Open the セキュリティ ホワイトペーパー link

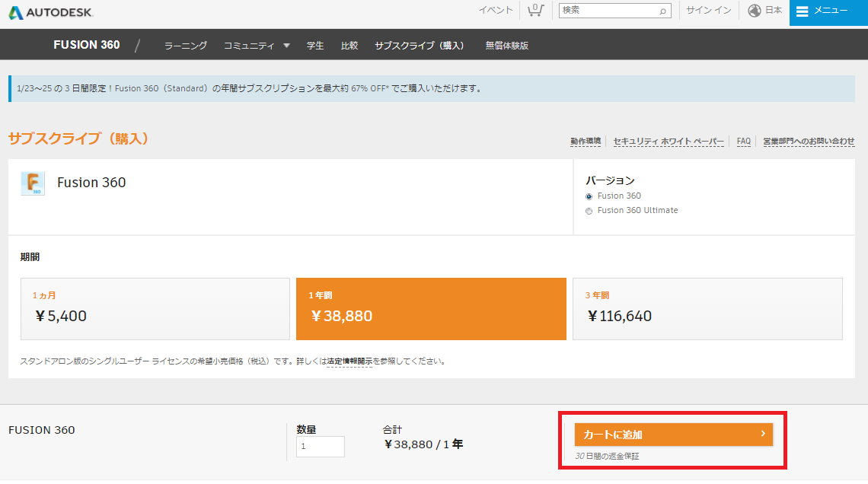pos(669,141)
